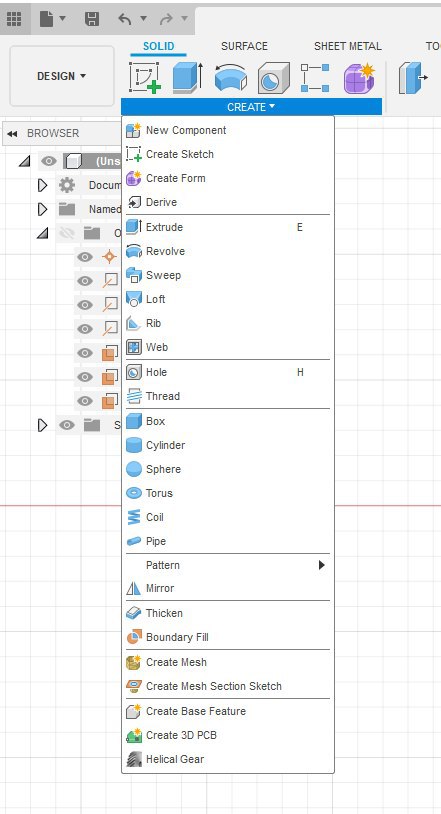This screenshot has height=814, width=441.
Task: Click the Create Sketch toolbar icon
Action: [x=144, y=78]
